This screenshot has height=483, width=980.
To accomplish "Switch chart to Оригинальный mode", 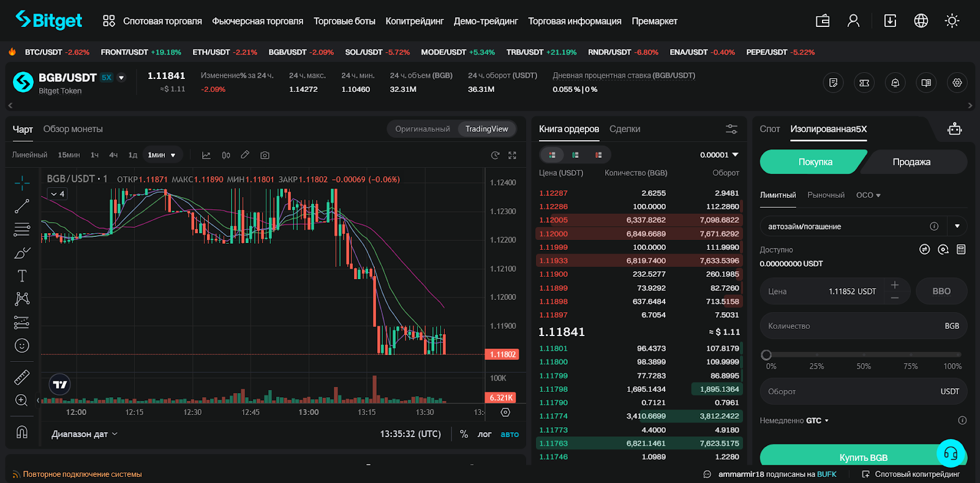I will point(423,129).
